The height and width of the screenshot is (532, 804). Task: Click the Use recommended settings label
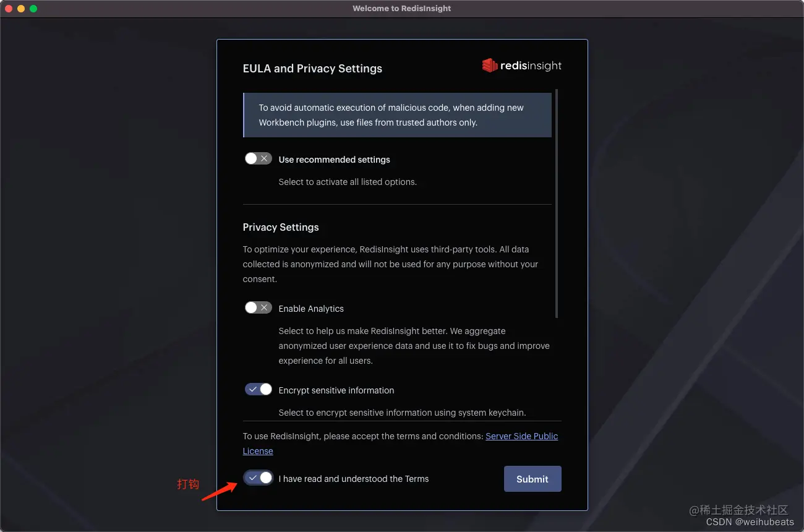tap(335, 160)
